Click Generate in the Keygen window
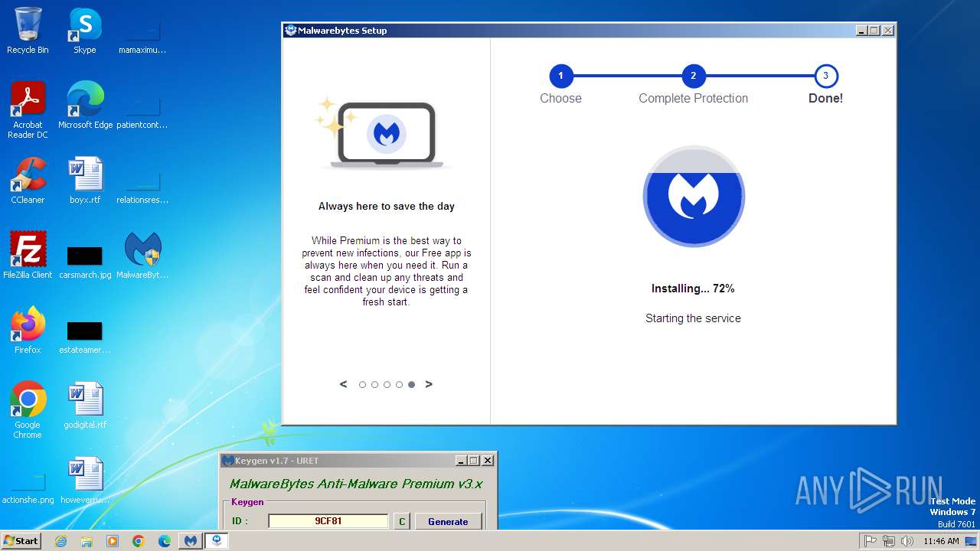Image resolution: width=980 pixels, height=551 pixels. (448, 521)
